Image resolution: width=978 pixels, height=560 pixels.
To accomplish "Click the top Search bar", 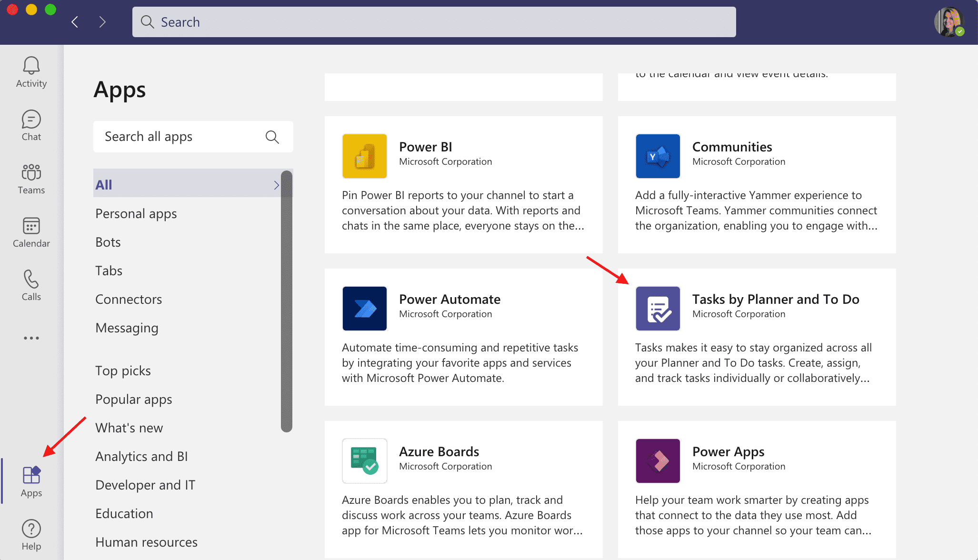I will tap(434, 21).
